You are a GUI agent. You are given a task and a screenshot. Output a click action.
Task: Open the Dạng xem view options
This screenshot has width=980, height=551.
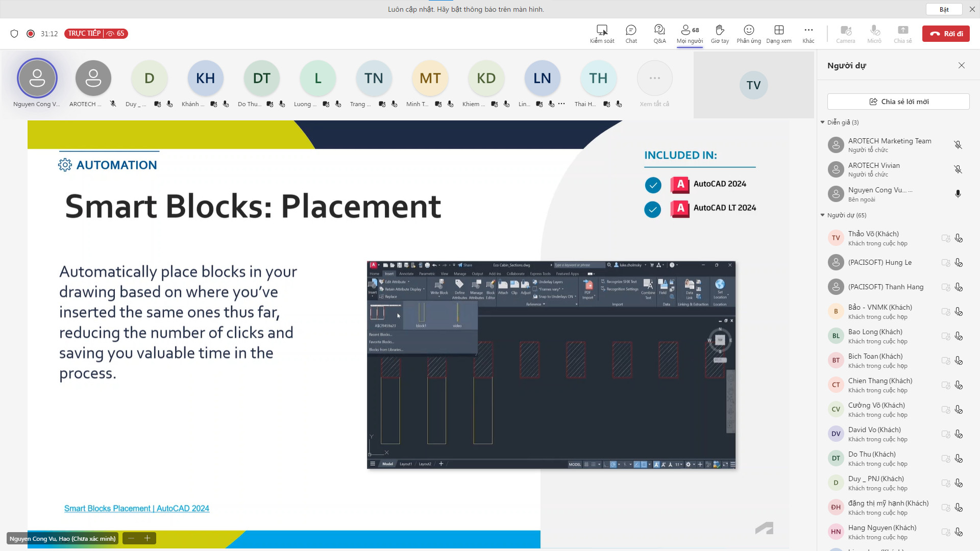779,34
